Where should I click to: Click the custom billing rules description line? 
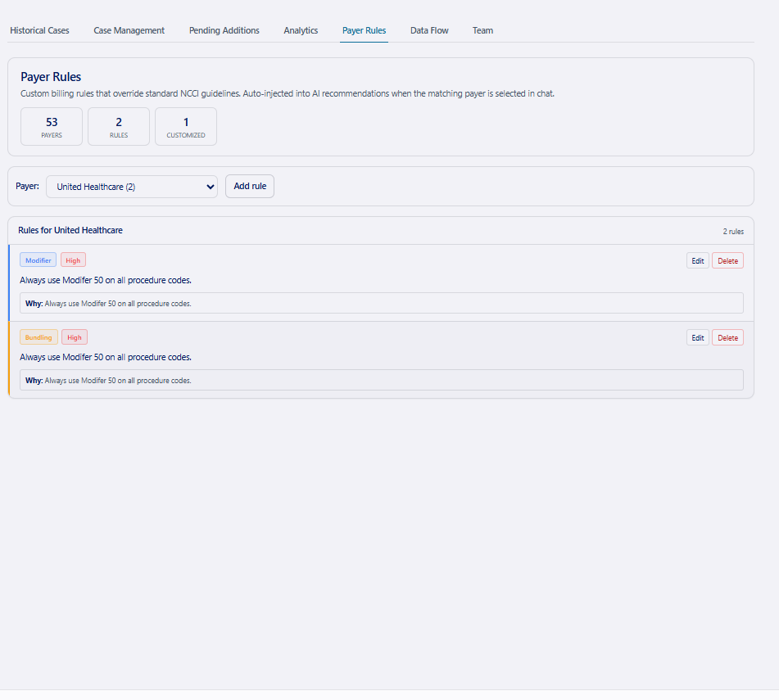coord(288,93)
